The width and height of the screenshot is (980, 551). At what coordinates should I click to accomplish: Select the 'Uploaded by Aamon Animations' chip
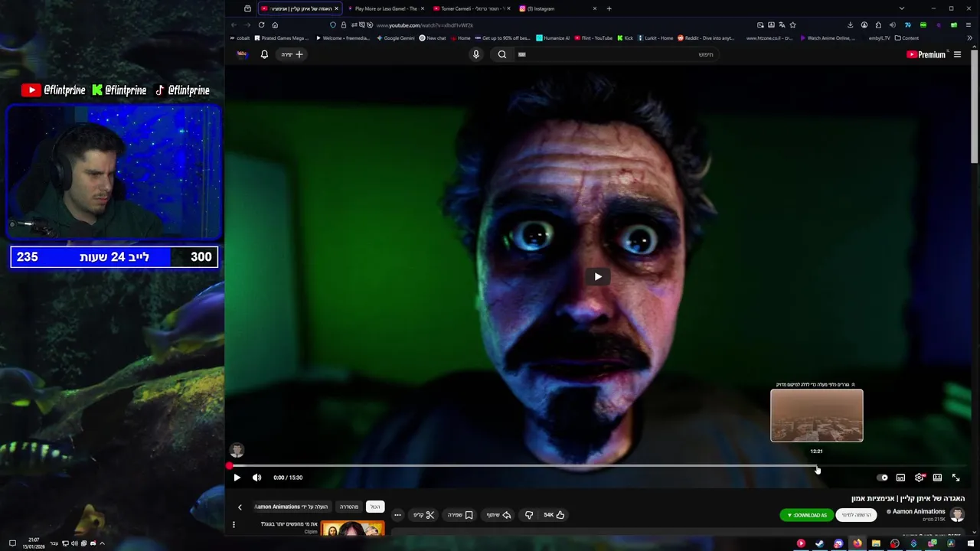(x=292, y=507)
